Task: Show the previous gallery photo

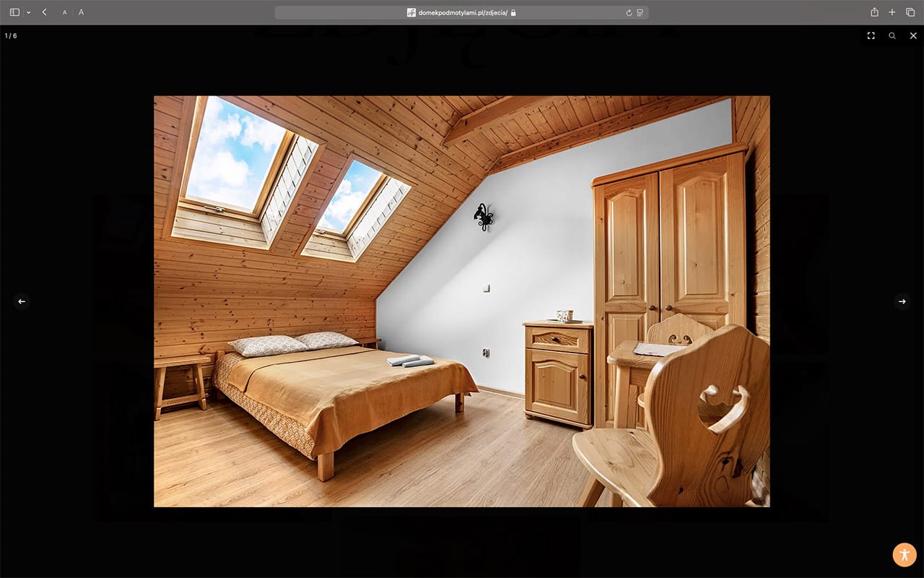Action: click(22, 301)
